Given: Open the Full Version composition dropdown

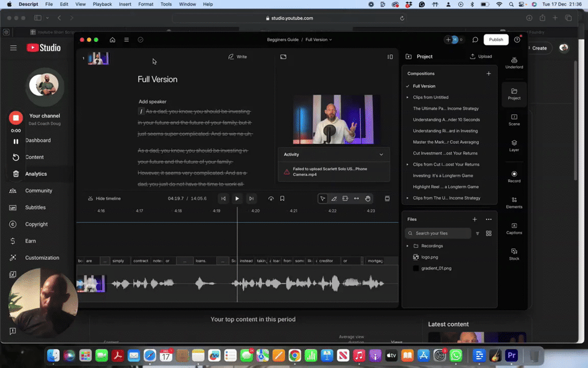Looking at the screenshot, I should (x=318, y=40).
